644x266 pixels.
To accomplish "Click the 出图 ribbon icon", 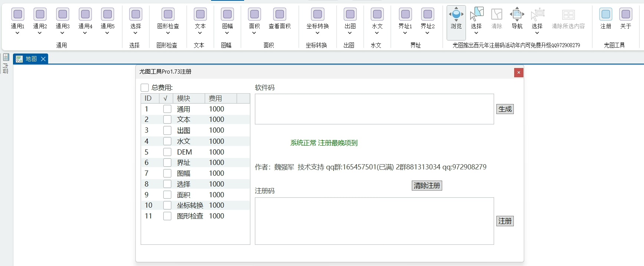I will pyautogui.click(x=350, y=15).
